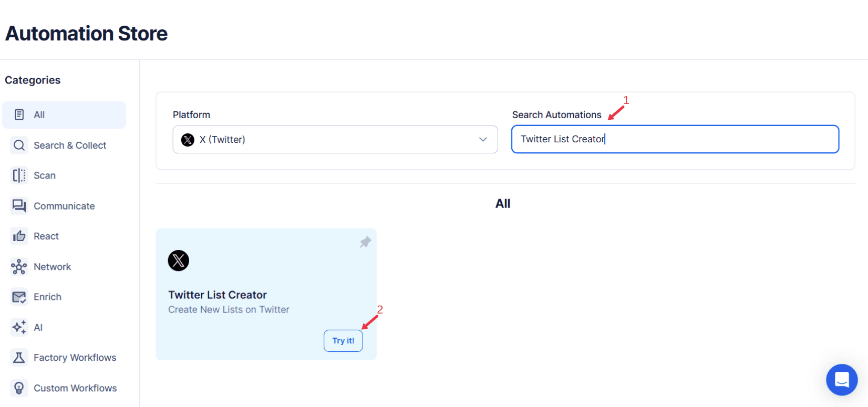Click the Factory Workflows flask icon
The image size is (868, 407).
(19, 358)
